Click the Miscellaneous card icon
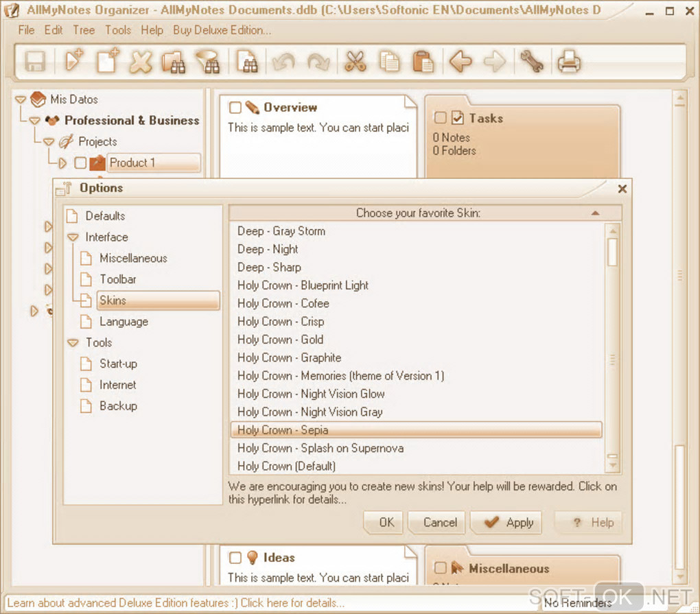 [458, 568]
